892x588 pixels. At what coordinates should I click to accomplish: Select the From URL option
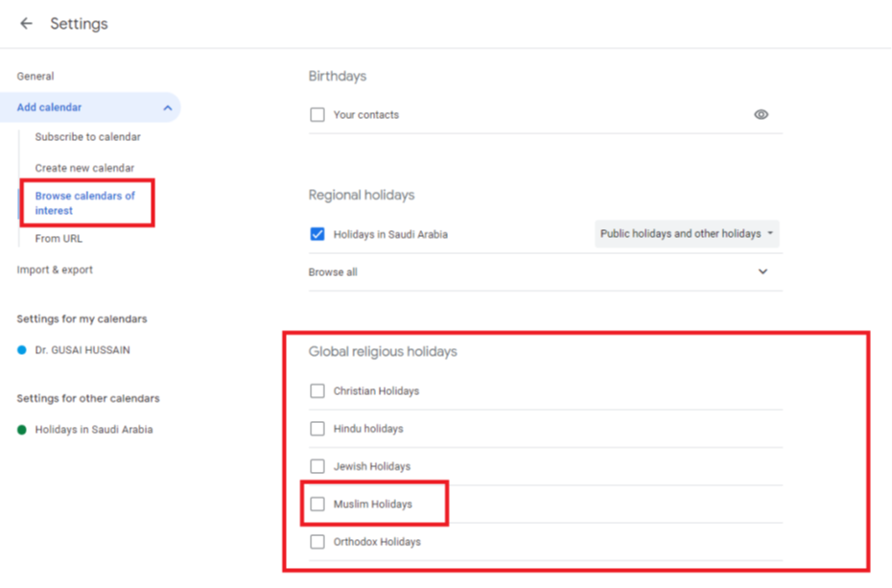point(59,239)
